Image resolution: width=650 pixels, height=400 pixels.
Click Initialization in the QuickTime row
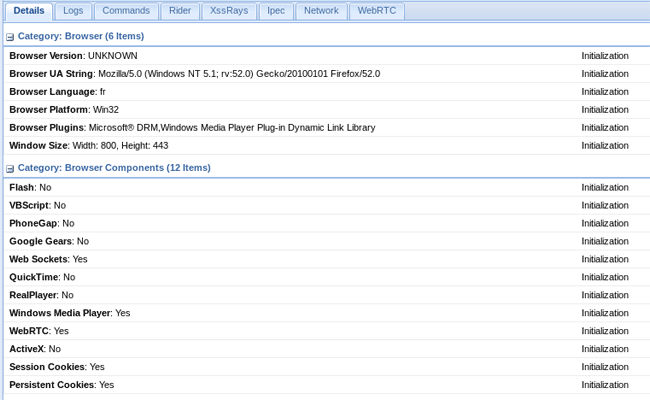605,277
